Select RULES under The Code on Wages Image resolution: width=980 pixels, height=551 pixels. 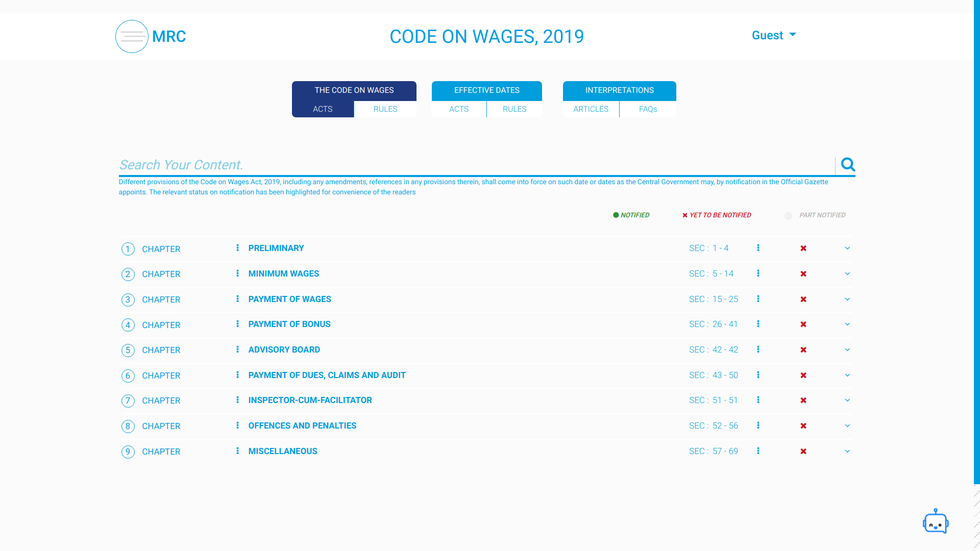point(385,109)
